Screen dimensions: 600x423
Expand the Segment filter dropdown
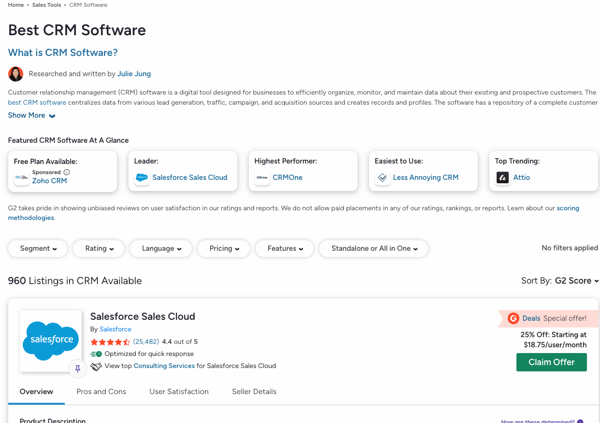[38, 248]
